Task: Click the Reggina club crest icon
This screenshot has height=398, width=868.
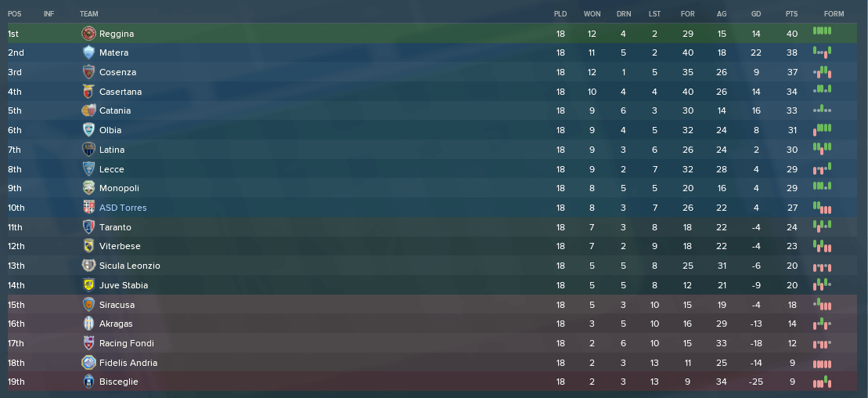Action: tap(88, 34)
